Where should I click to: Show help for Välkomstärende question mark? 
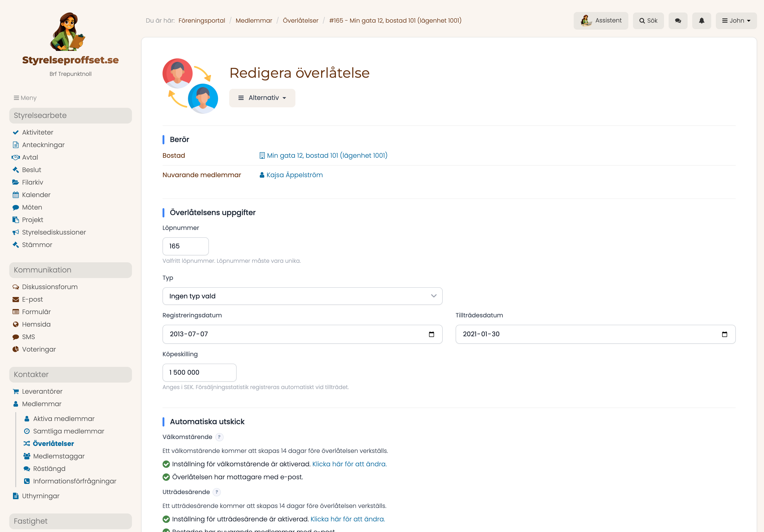[219, 437]
